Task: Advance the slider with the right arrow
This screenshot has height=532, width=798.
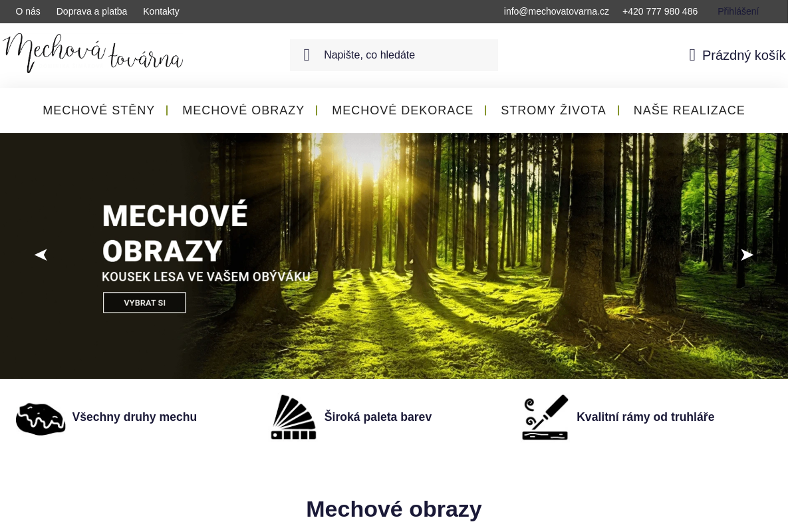Action: coord(747,255)
